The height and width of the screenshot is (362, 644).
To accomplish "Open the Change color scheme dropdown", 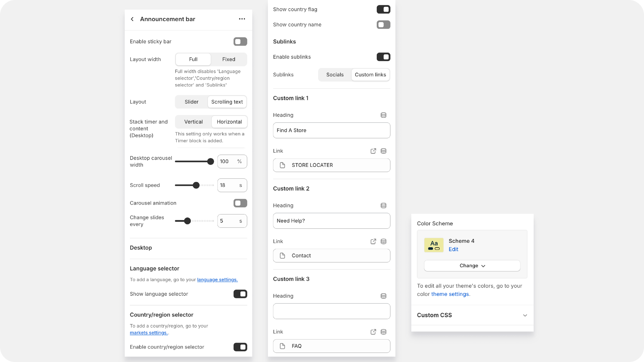I will coord(472,265).
